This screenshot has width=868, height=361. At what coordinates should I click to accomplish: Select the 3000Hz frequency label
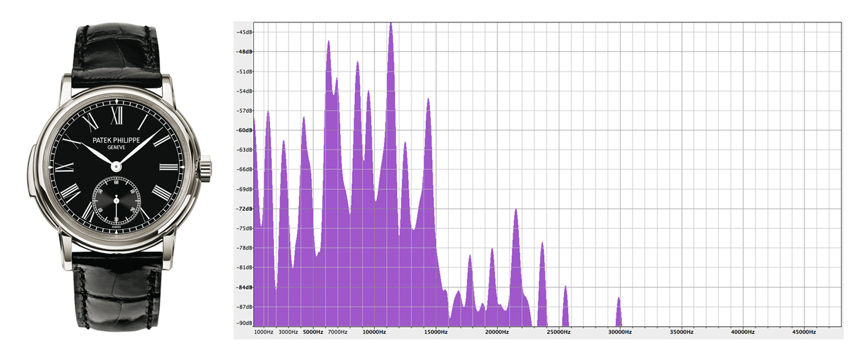pos(288,332)
